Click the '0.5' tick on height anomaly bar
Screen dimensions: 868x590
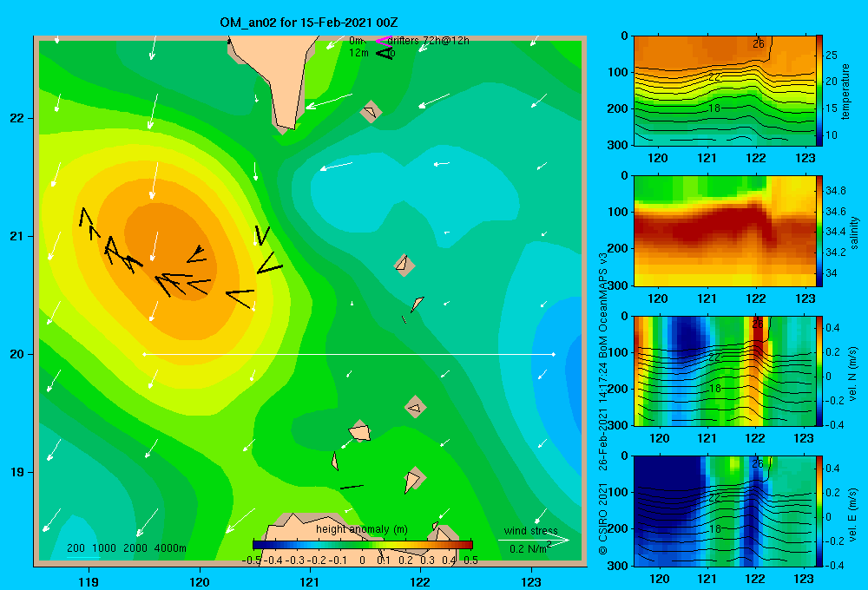(470, 560)
